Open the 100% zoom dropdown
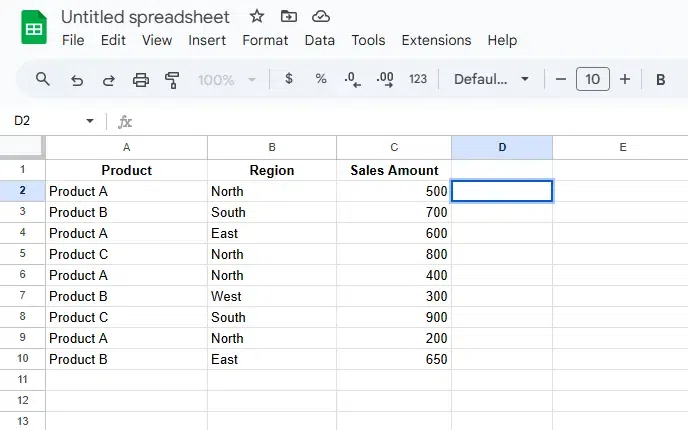This screenshot has width=688, height=430. 226,79
